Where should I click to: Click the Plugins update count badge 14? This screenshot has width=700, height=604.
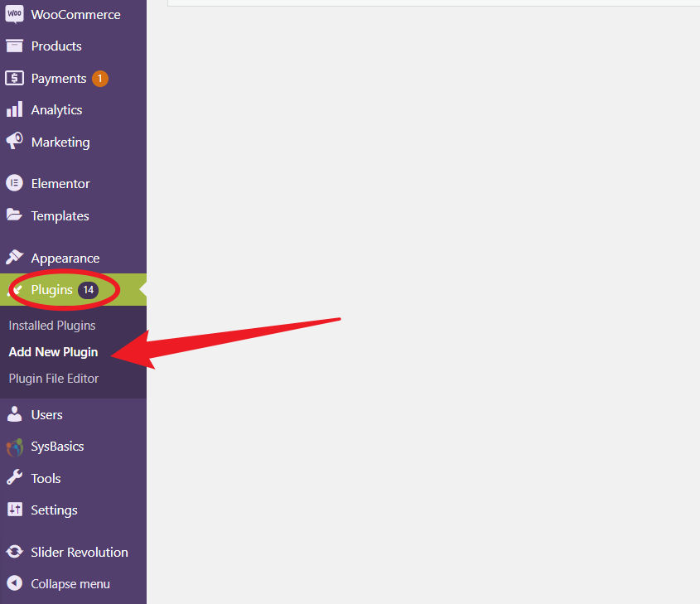point(88,290)
